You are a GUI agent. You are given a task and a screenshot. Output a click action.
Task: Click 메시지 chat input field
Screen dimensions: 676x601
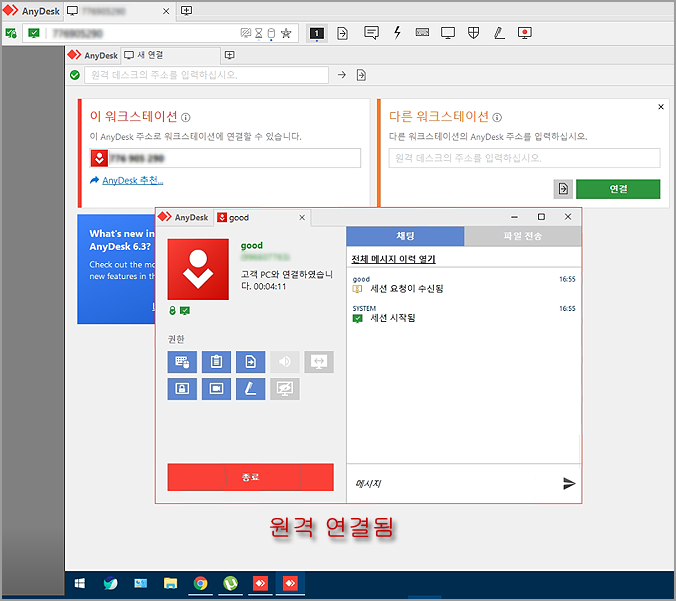pos(453,483)
